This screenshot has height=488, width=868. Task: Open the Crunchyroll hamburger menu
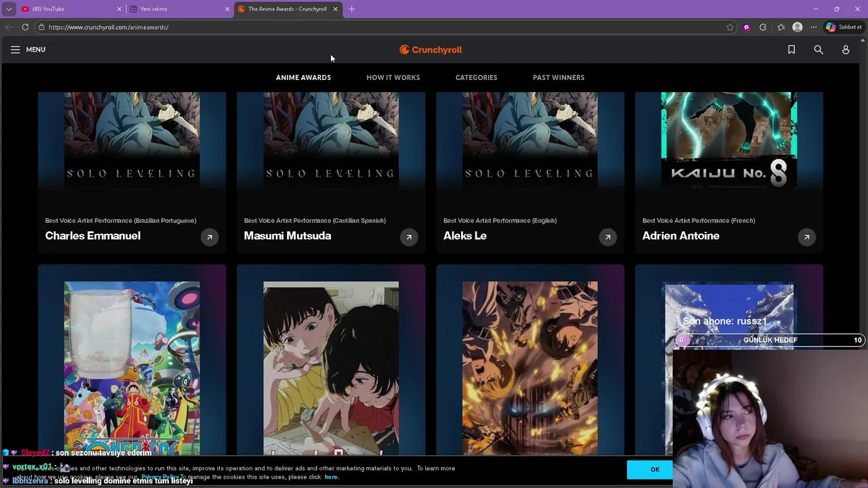pyautogui.click(x=15, y=49)
